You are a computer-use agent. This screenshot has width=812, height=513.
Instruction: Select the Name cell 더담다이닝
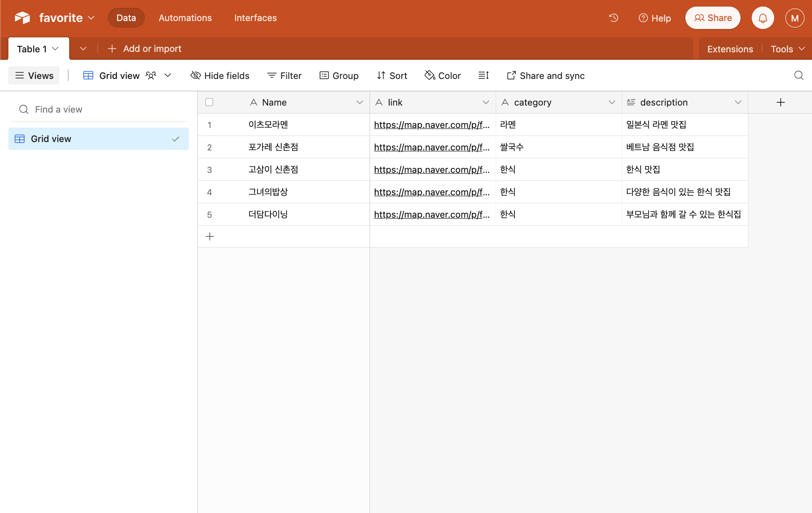[x=307, y=214]
